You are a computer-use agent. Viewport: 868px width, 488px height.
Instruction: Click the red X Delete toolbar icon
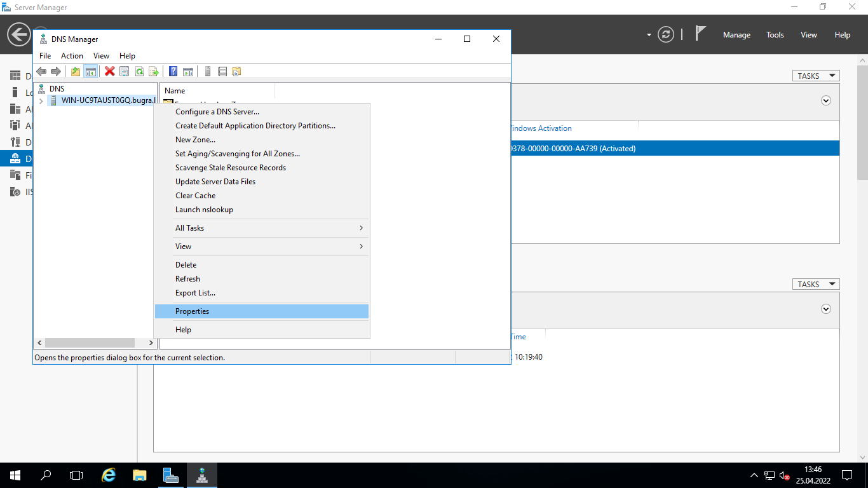(x=109, y=71)
